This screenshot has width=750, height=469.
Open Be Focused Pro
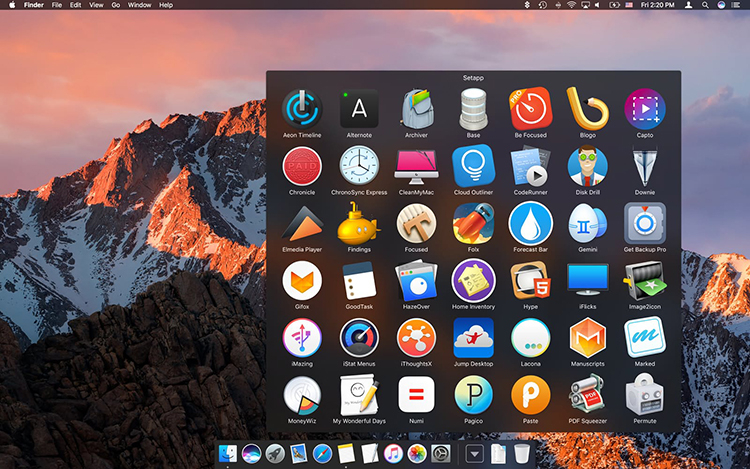coord(530,109)
